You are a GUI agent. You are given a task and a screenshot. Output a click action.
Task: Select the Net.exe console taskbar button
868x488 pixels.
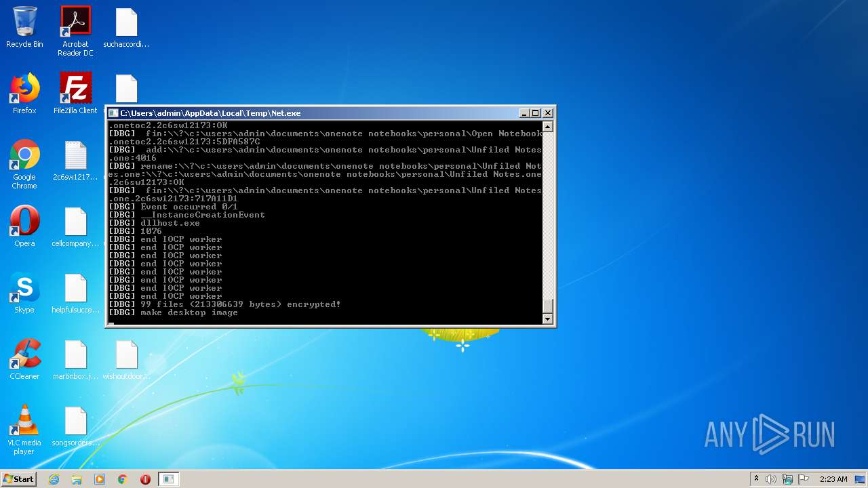pos(168,479)
